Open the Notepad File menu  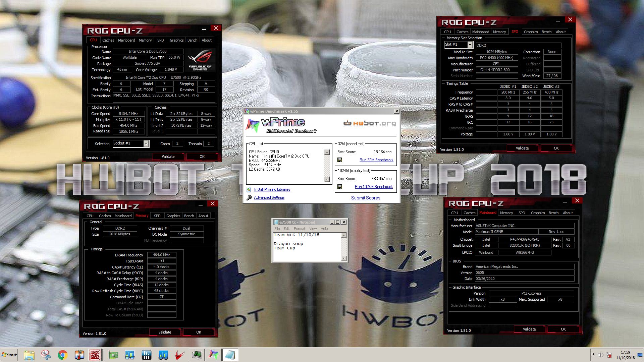click(x=277, y=229)
